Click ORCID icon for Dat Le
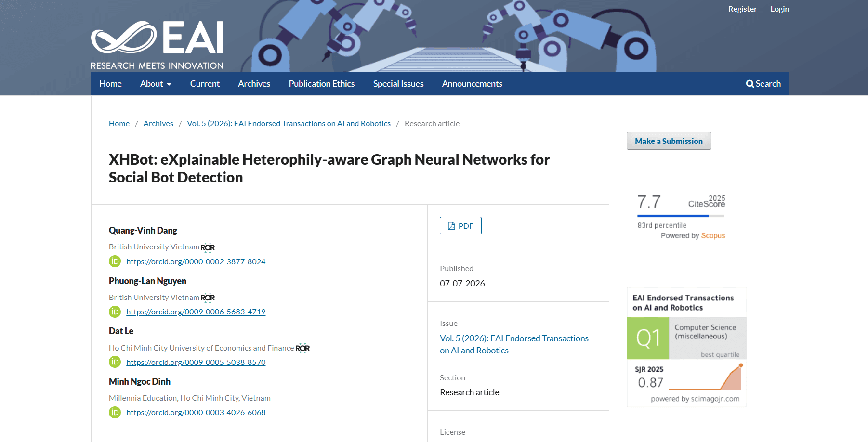Image resolution: width=868 pixels, height=442 pixels. coord(115,362)
